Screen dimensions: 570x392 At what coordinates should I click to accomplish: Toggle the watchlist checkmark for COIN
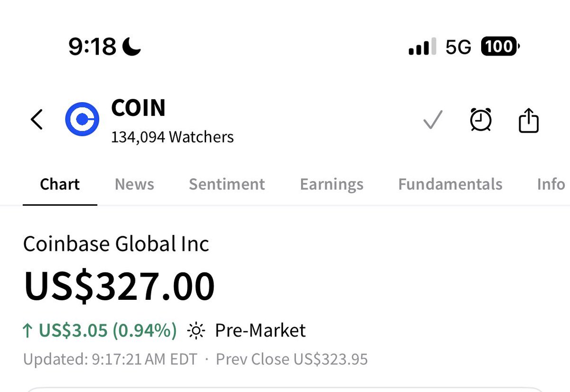(433, 120)
